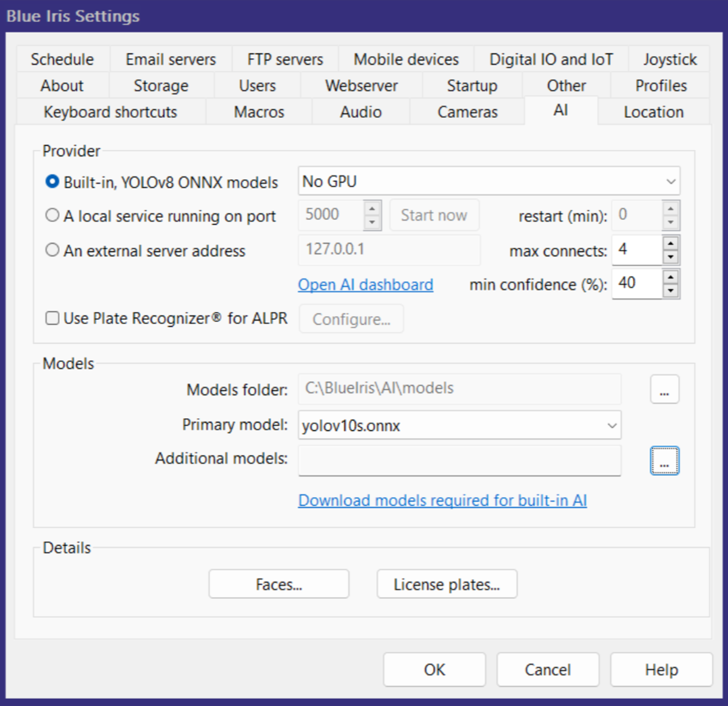Open AI dashboard link

coord(366,285)
